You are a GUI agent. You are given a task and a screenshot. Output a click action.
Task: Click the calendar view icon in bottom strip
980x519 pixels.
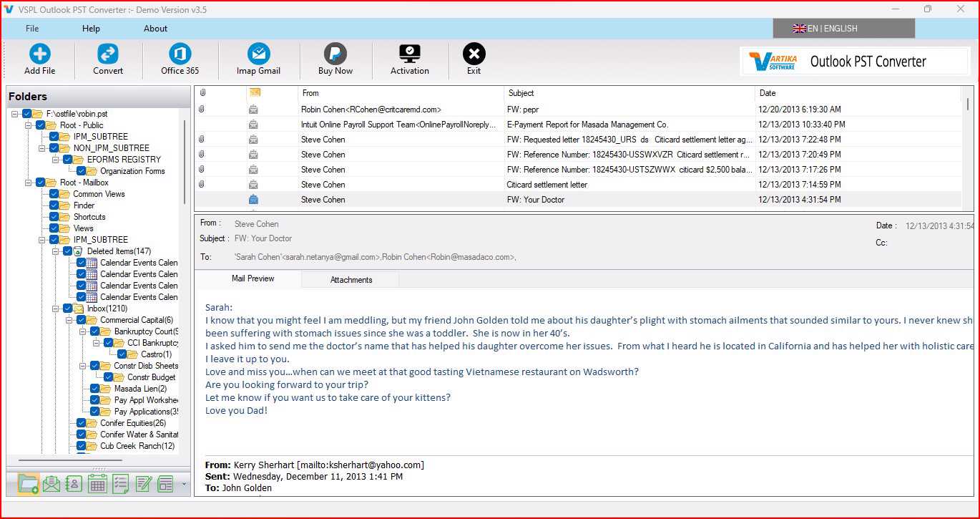pos(97,484)
